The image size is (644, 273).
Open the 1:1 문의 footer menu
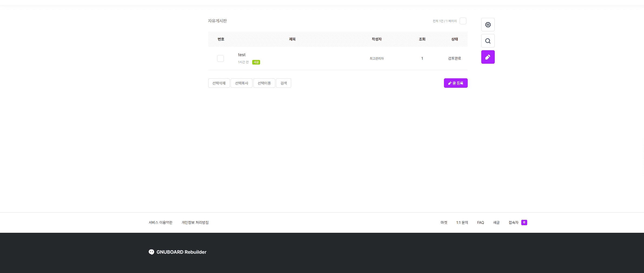point(462,223)
